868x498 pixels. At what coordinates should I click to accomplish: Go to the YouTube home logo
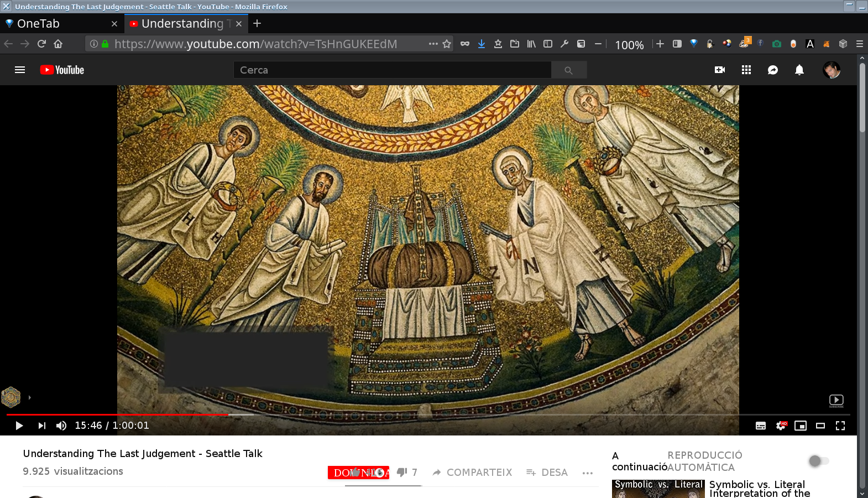point(62,70)
